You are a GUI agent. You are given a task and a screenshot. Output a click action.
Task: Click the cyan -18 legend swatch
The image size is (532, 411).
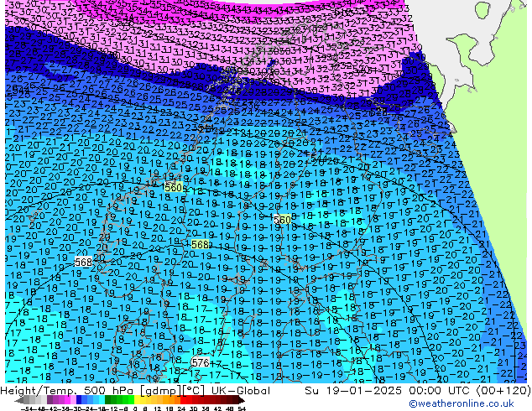[102, 399]
